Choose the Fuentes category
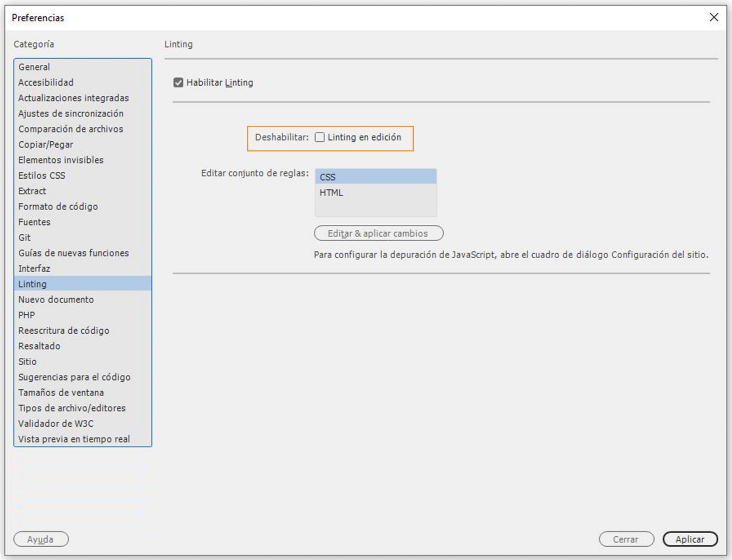This screenshot has width=732, height=560. 34,222
